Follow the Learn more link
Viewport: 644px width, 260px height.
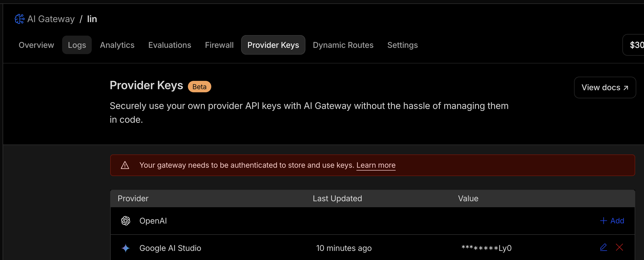point(376,165)
